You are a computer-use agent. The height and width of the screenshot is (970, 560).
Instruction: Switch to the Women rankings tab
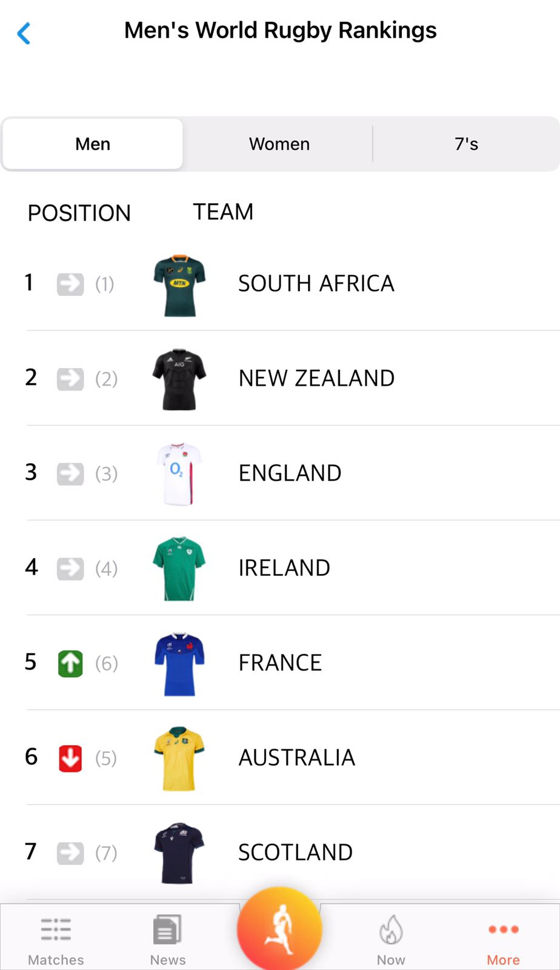coord(279,144)
